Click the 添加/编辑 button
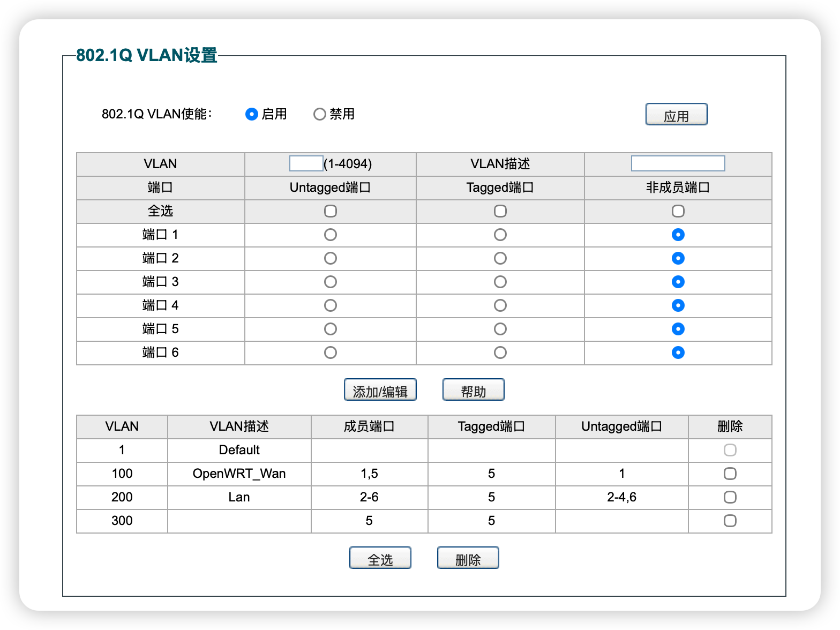 [x=380, y=390]
